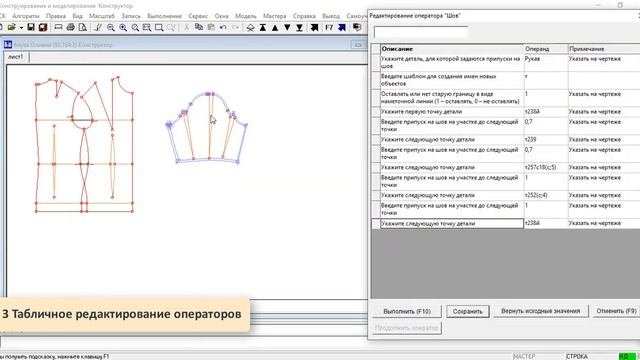Open print preview icon
The height and width of the screenshot is (360, 640).
(x=82, y=27)
